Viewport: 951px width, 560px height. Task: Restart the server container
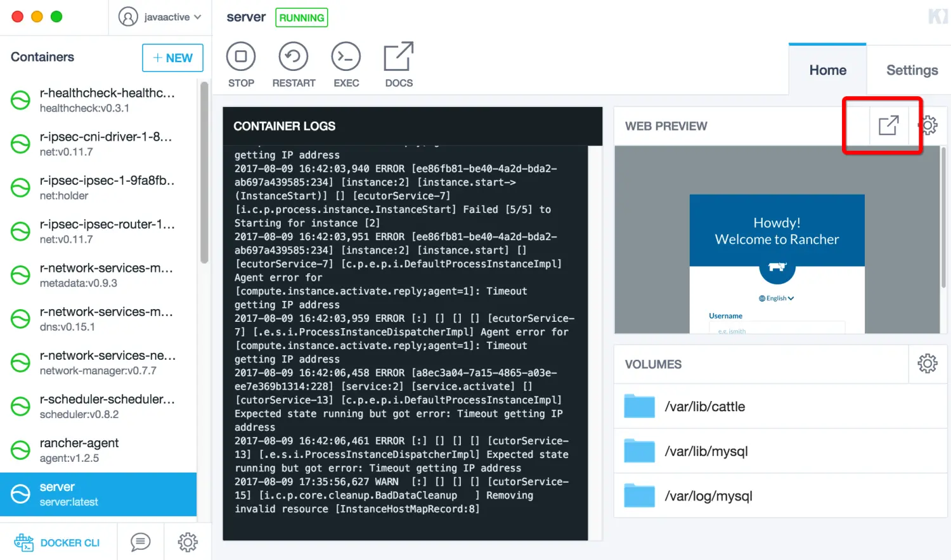tap(294, 65)
